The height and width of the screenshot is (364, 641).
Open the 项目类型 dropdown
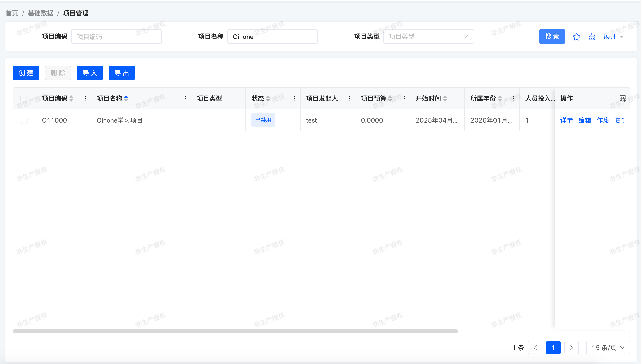[x=428, y=37]
